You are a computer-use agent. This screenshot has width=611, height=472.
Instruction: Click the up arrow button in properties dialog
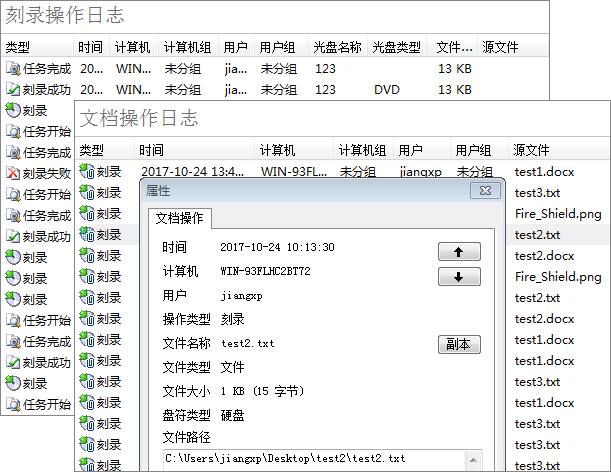coord(459,252)
